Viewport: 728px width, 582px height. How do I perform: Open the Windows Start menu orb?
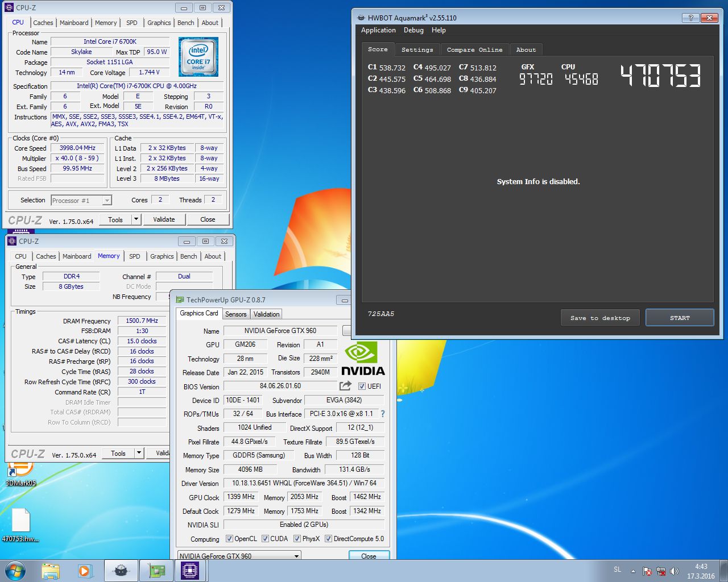click(15, 571)
